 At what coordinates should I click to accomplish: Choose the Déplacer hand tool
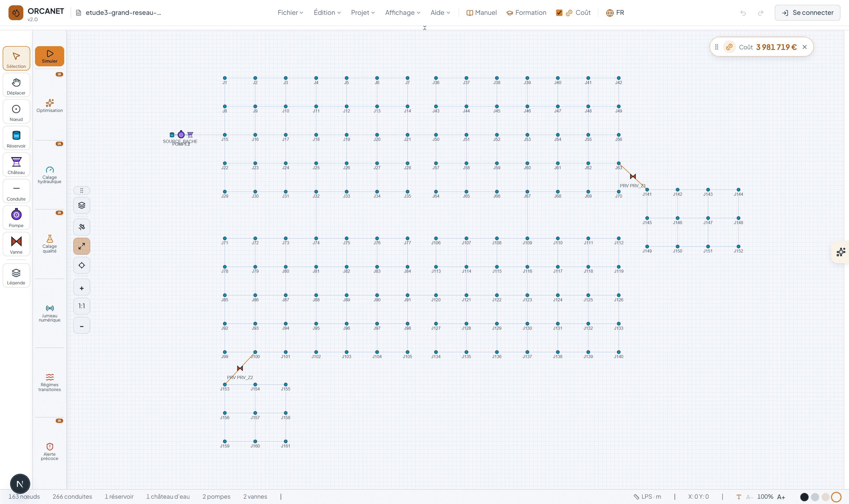pyautogui.click(x=16, y=85)
